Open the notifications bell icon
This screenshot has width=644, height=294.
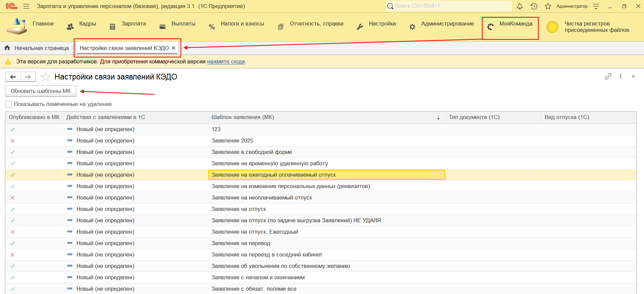[519, 6]
